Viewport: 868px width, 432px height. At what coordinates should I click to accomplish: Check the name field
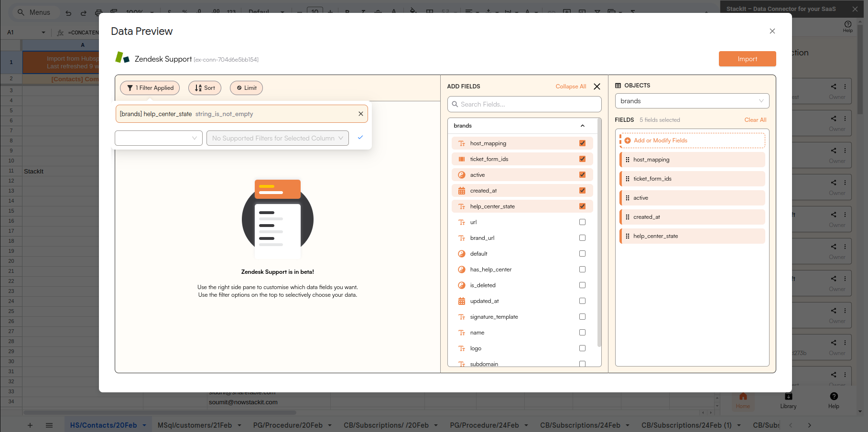pyautogui.click(x=582, y=333)
